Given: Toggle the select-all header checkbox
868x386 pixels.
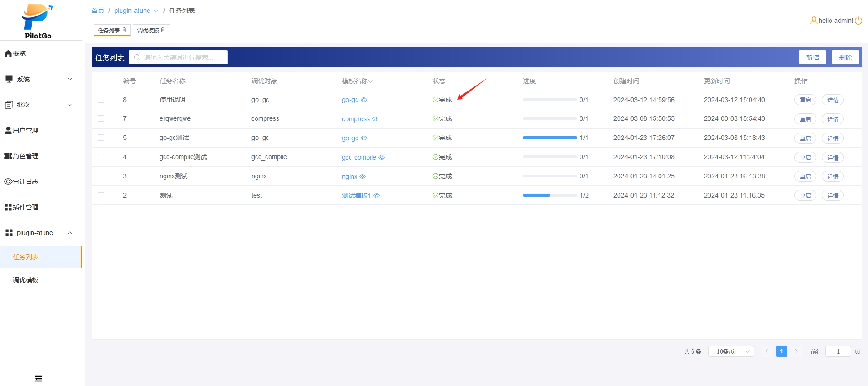Looking at the screenshot, I should [x=101, y=81].
